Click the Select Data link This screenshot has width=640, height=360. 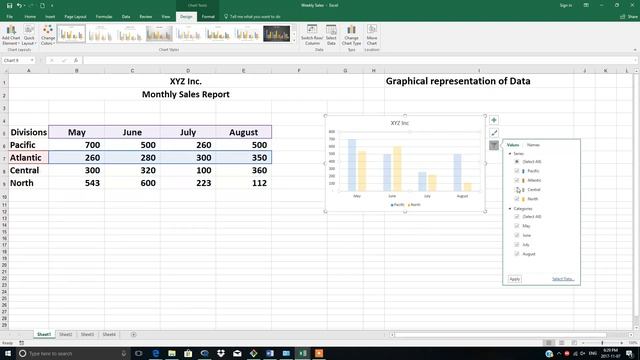pos(563,279)
